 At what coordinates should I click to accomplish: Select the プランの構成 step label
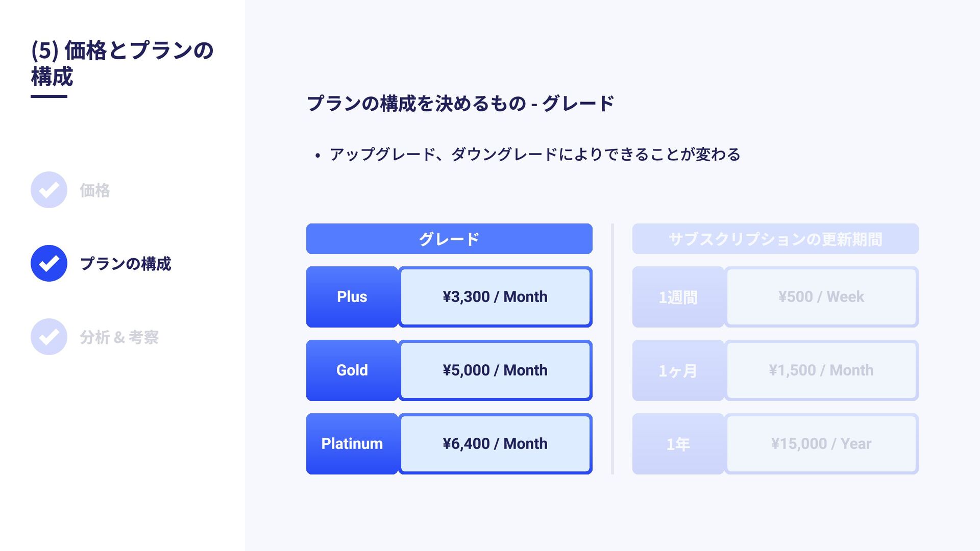[x=126, y=264]
